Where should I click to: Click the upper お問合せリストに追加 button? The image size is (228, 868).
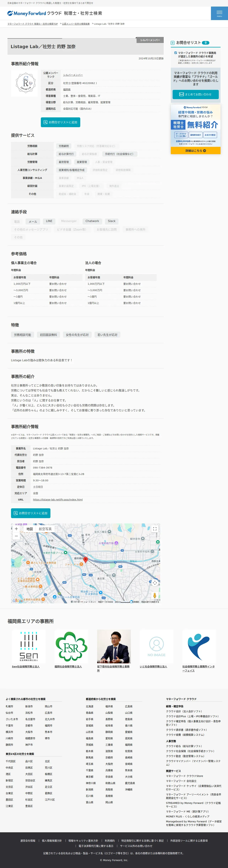[60, 122]
